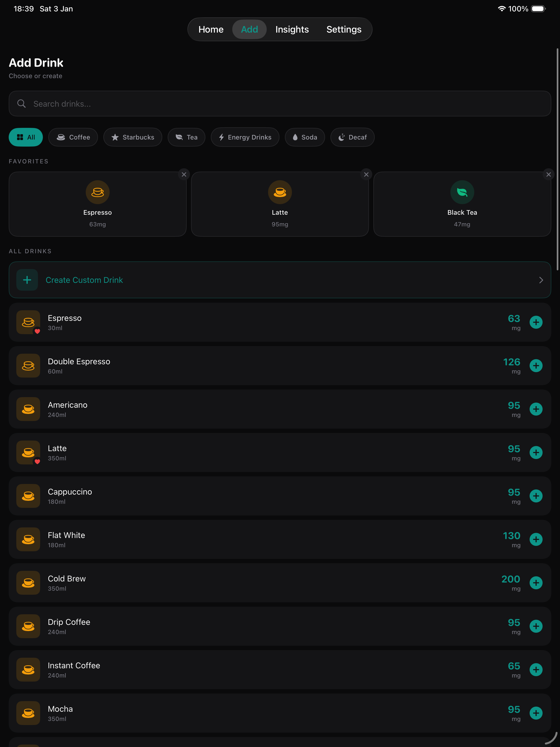This screenshot has width=560, height=747.
Task: Remove Latte from favorites
Action: [x=366, y=175]
